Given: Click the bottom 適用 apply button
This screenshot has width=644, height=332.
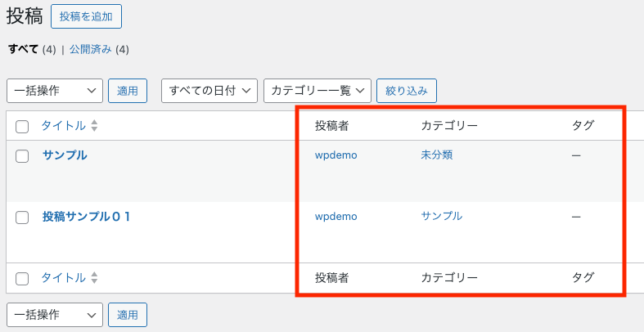Looking at the screenshot, I should point(128,314).
